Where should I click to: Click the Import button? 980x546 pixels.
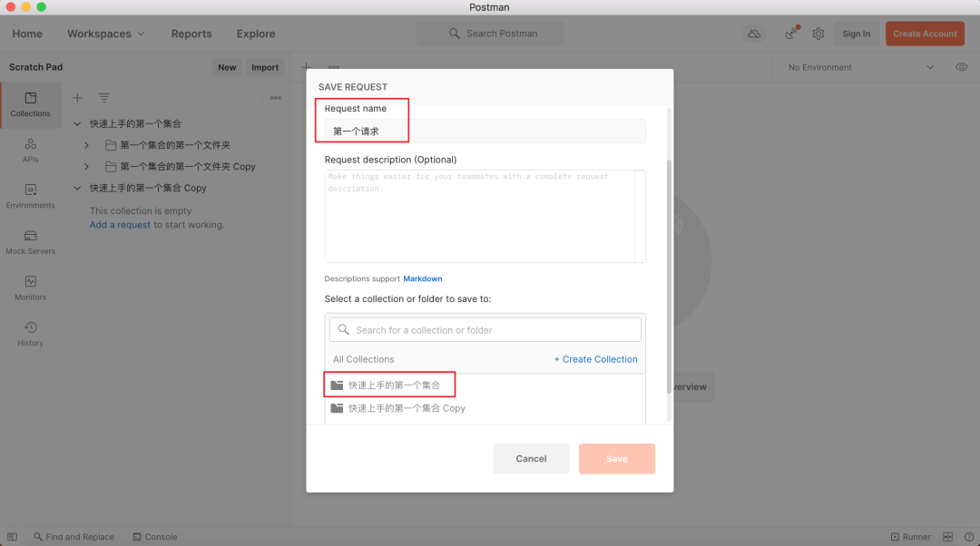click(265, 67)
